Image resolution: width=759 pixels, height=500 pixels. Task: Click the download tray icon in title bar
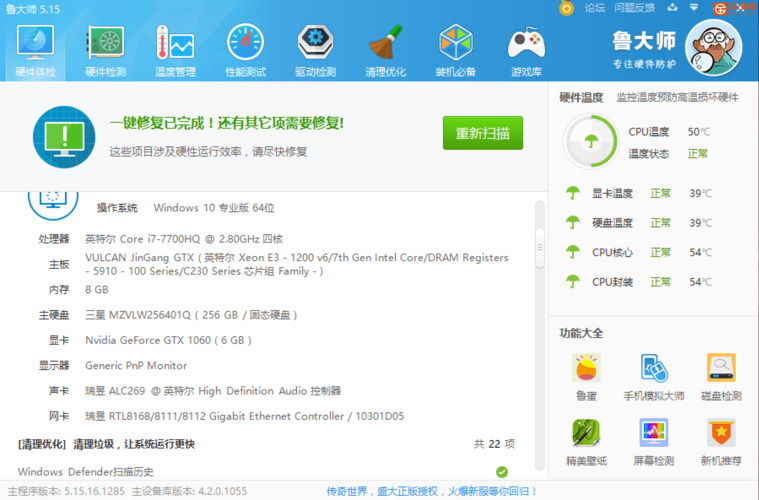(x=672, y=7)
